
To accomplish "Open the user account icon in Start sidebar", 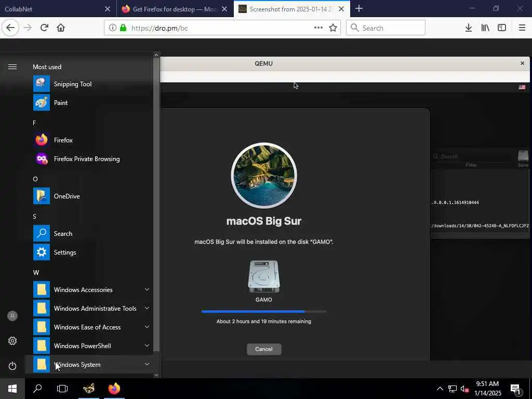I will point(12,316).
